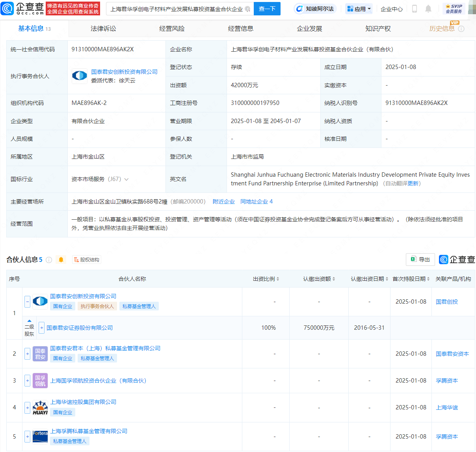The height and width of the screenshot is (452, 476).
Task: Open the 应用 dropdown menu
Action: point(359,9)
